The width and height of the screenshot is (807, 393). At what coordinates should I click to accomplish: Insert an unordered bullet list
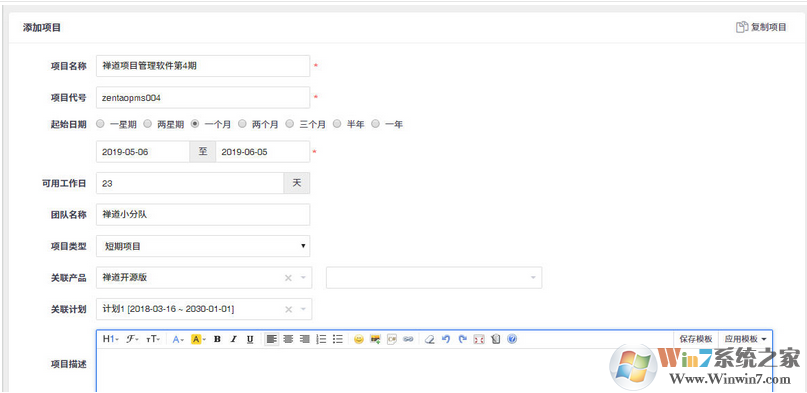[x=338, y=339]
